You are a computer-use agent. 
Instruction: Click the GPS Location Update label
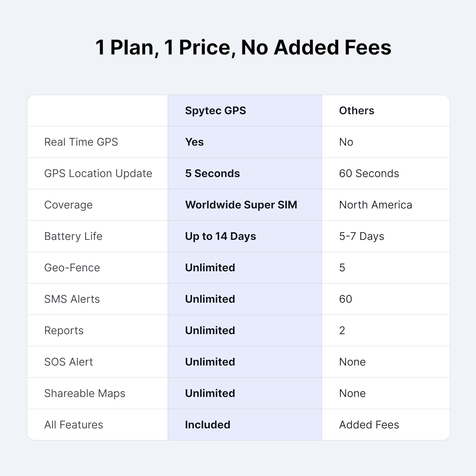tap(98, 173)
